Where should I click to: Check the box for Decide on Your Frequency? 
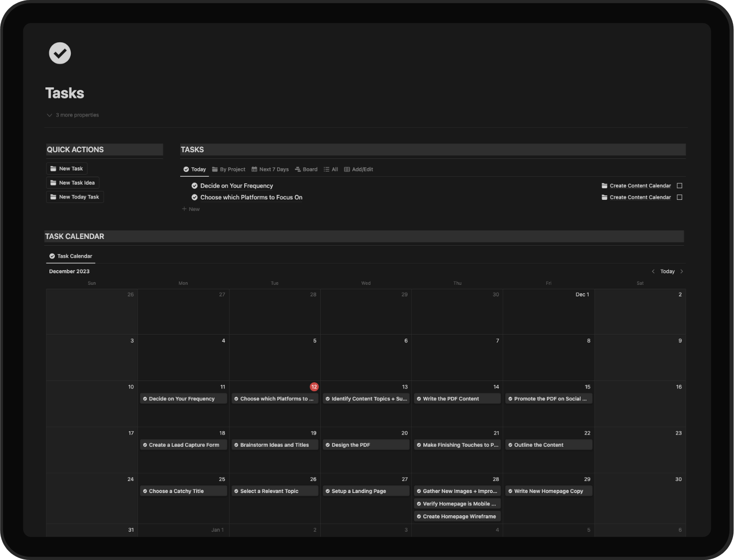click(679, 186)
